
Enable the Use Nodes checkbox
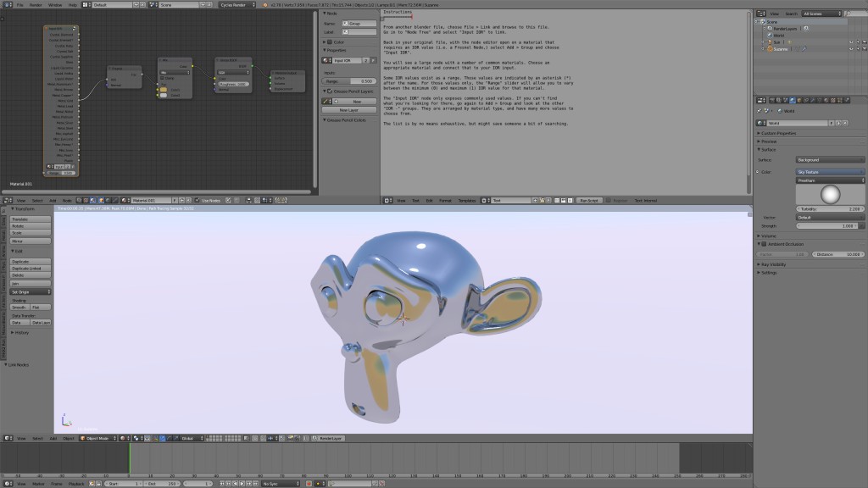point(197,201)
